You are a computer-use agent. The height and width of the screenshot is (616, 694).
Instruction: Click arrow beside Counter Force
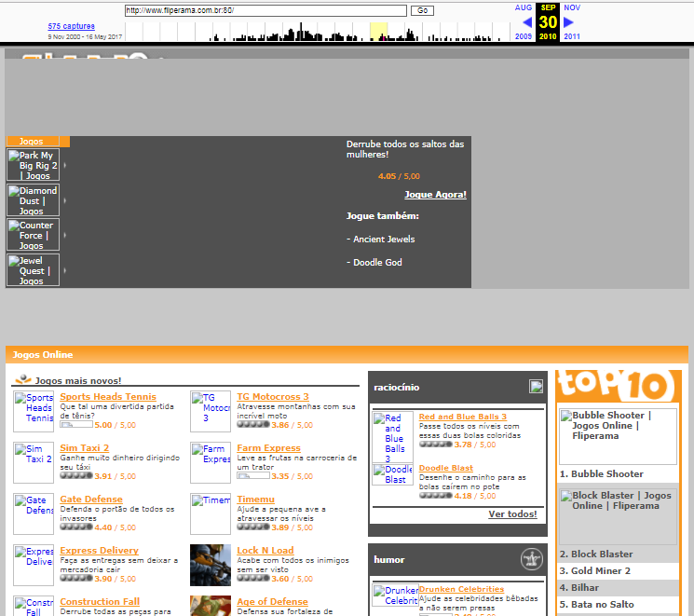tap(64, 235)
